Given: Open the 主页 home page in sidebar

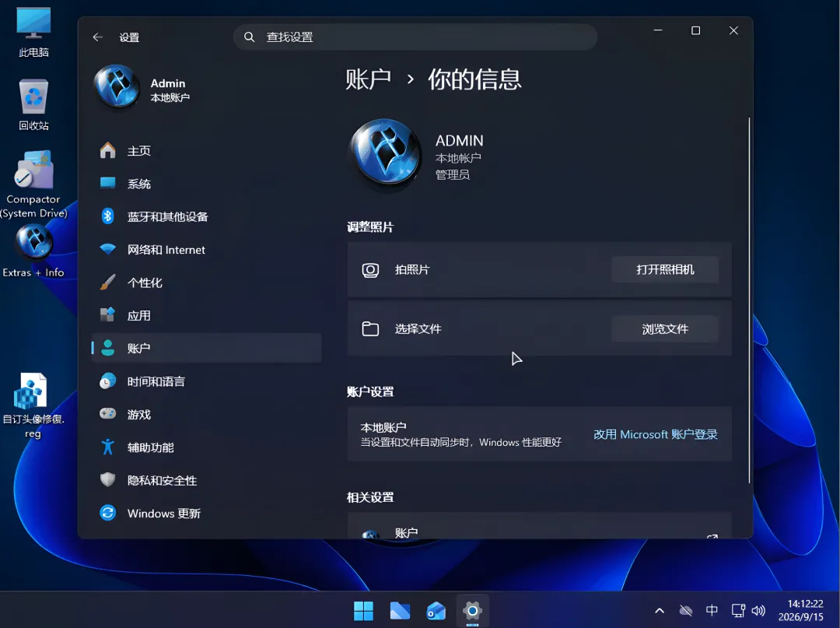Looking at the screenshot, I should tap(206, 150).
